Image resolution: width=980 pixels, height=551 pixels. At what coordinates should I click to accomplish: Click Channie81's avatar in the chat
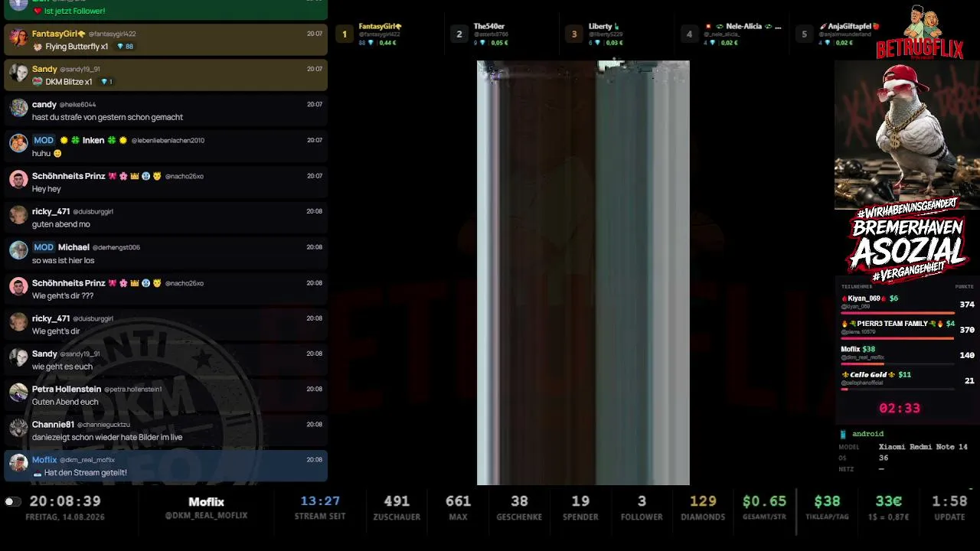(19, 428)
